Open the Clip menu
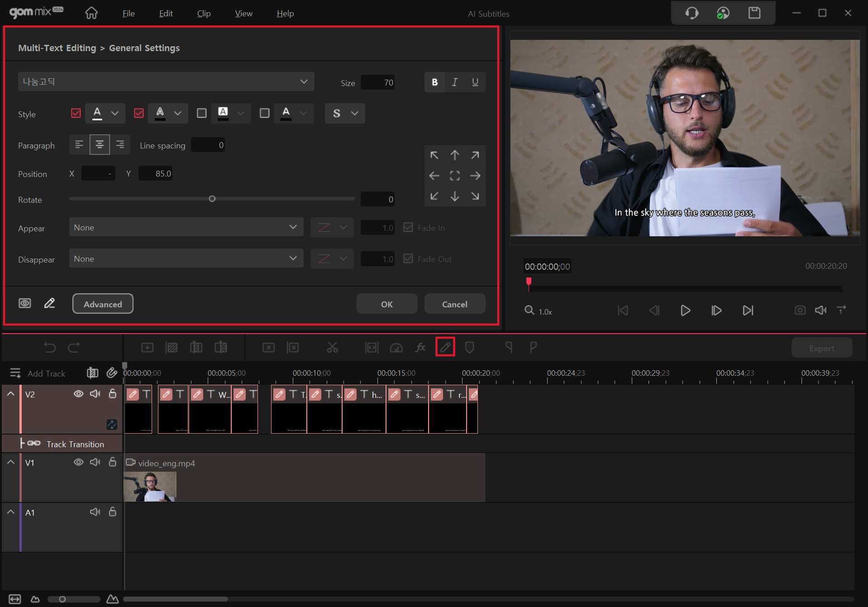Image resolution: width=868 pixels, height=607 pixels. [x=204, y=14]
